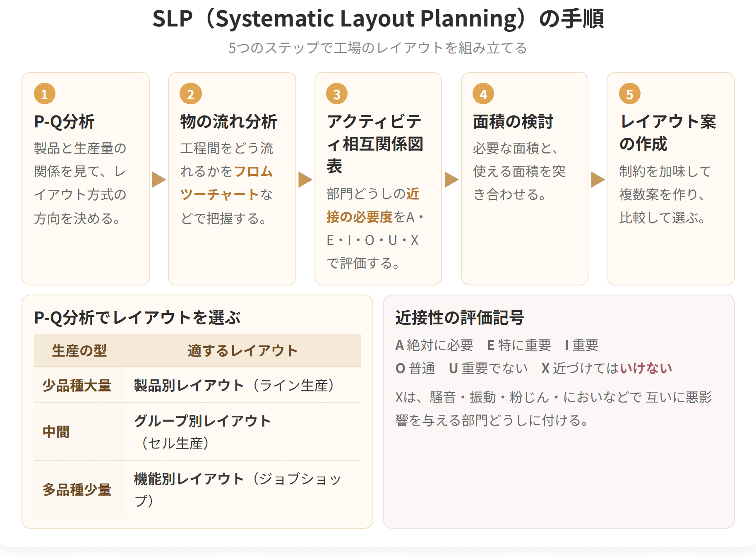Click the step 1 number badge

45,94
